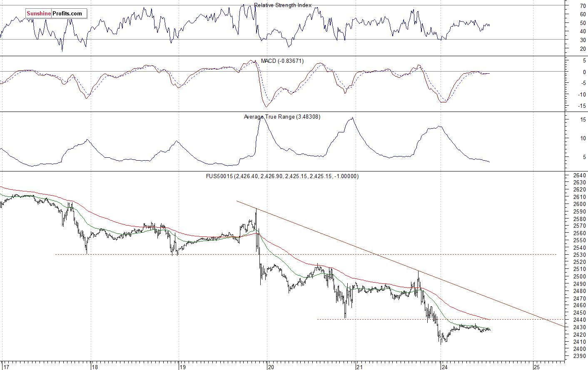The width and height of the screenshot is (588, 370).
Task: Click RSI axis value 70
Action: click(x=583, y=6)
